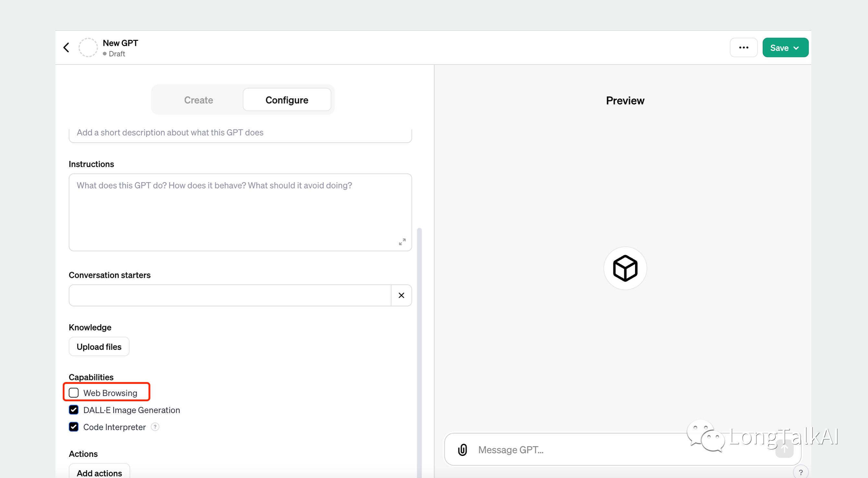
Task: Click the cube GPT icon in preview
Action: 625,268
